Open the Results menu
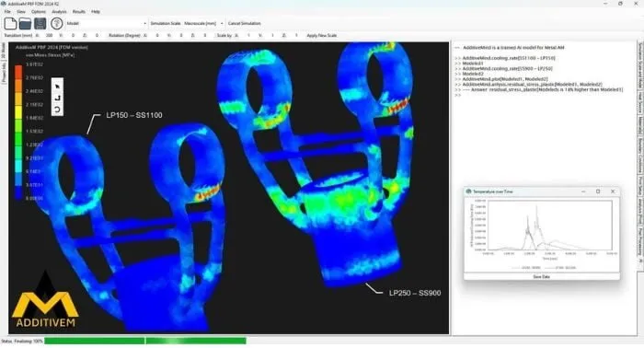Viewport: 644px width, 348px height. pyautogui.click(x=79, y=11)
